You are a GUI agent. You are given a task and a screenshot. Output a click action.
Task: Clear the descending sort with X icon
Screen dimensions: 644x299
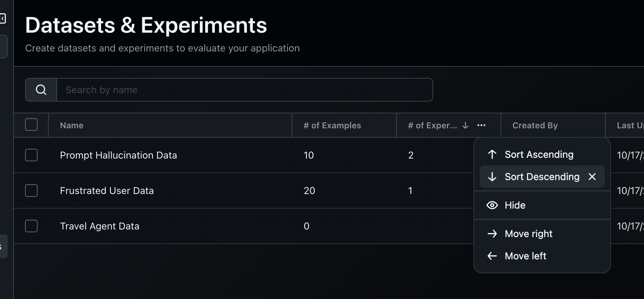tap(592, 177)
